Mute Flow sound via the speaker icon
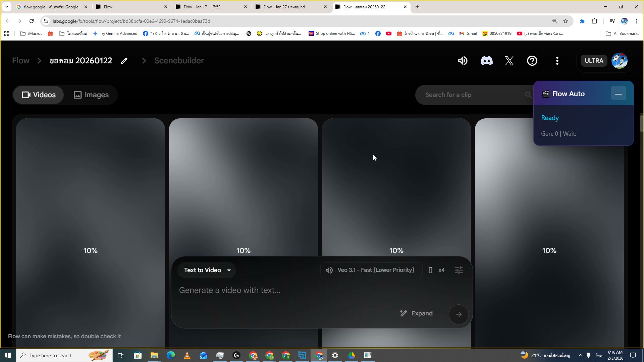This screenshot has height=362, width=644. pos(463,61)
